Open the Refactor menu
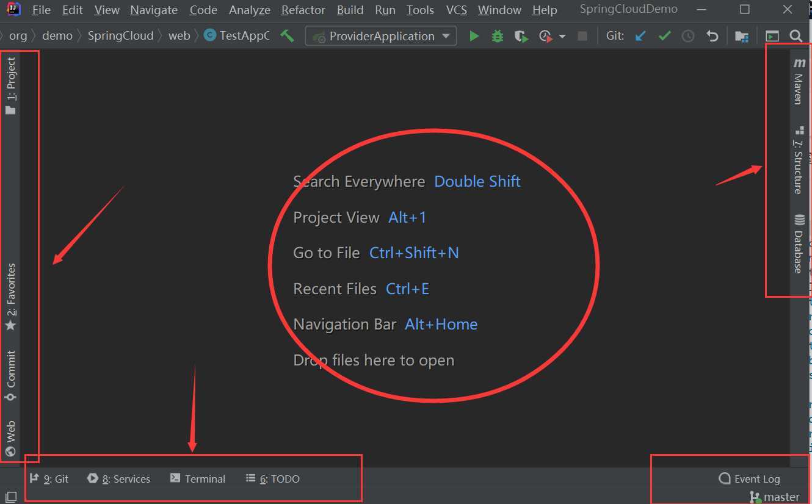812x504 pixels. pos(303,10)
